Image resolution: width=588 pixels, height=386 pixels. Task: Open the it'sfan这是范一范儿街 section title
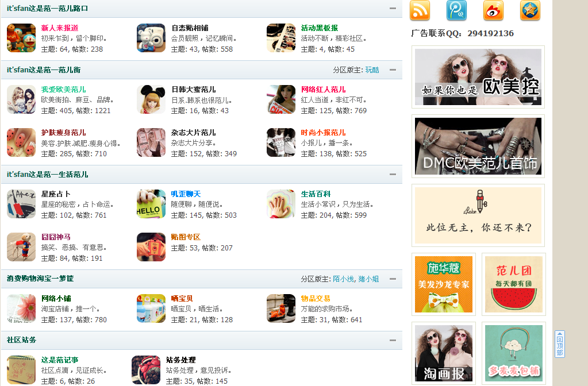[x=44, y=70]
